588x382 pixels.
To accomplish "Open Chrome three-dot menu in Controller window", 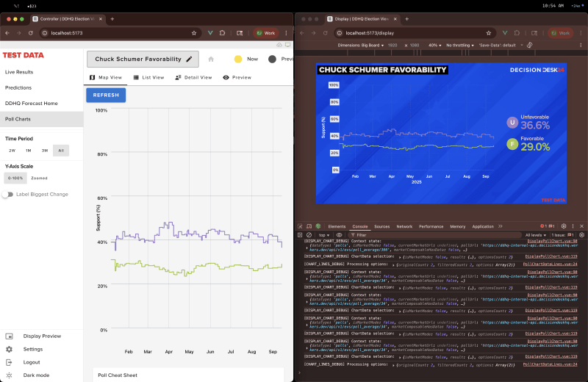I will [x=286, y=33].
